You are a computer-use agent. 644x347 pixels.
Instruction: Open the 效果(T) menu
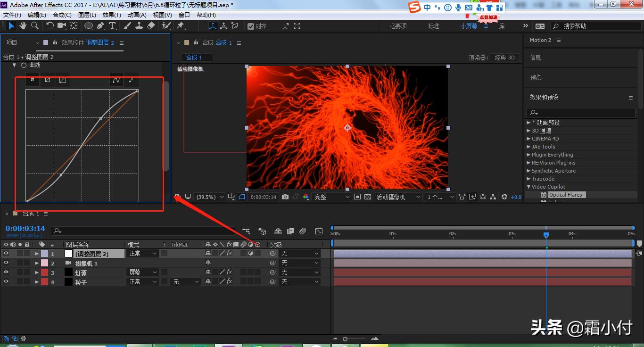(x=112, y=15)
